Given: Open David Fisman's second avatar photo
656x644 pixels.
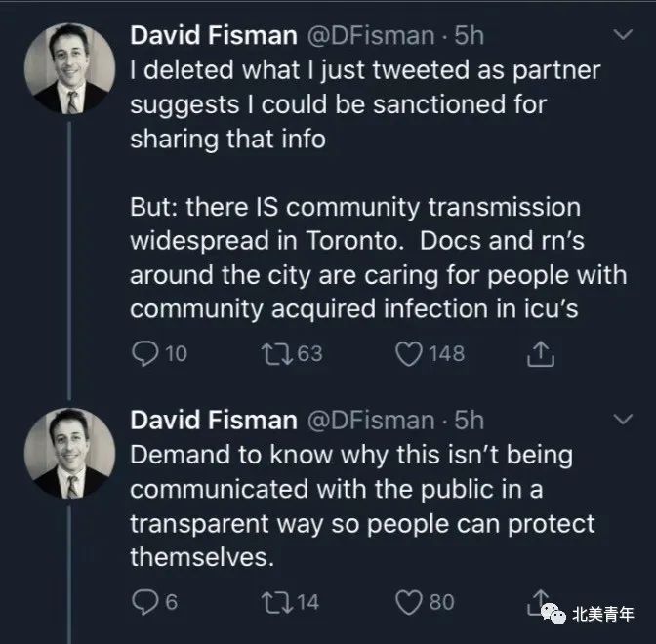Looking at the screenshot, I should click(x=70, y=454).
